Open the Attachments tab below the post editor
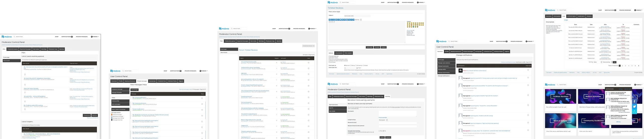644x139 pixels. 339,53
